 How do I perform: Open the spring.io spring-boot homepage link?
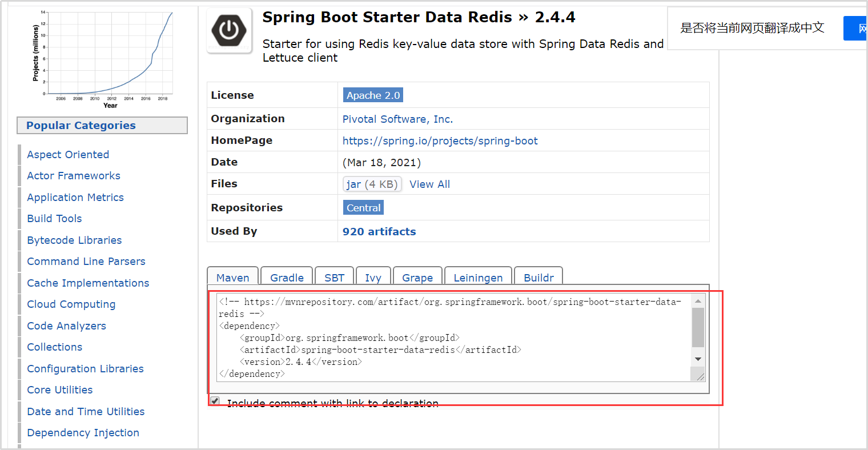440,140
